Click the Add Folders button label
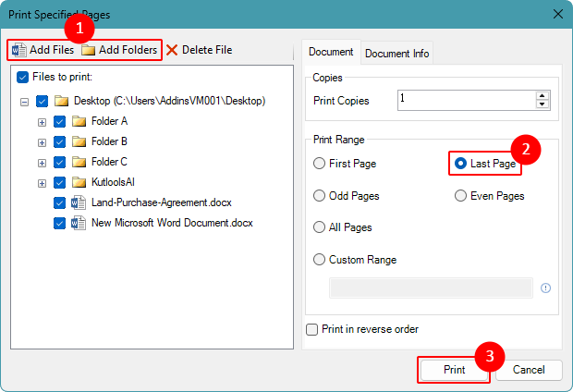 (128, 50)
